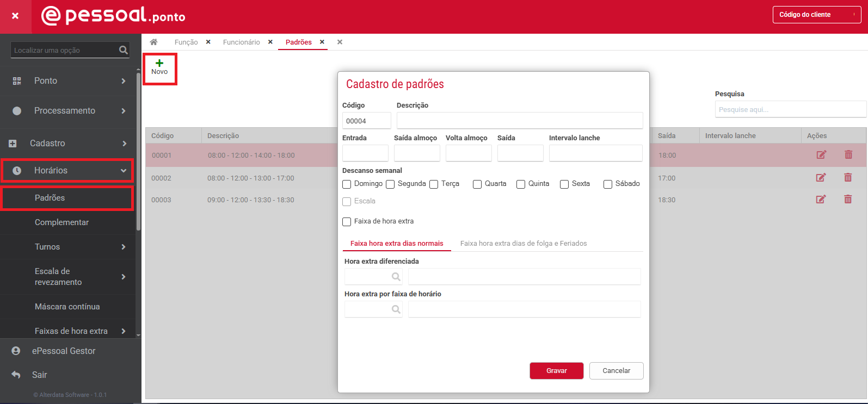Edit record 00001 with pencil icon
Image resolution: width=868 pixels, height=404 pixels.
(x=821, y=155)
